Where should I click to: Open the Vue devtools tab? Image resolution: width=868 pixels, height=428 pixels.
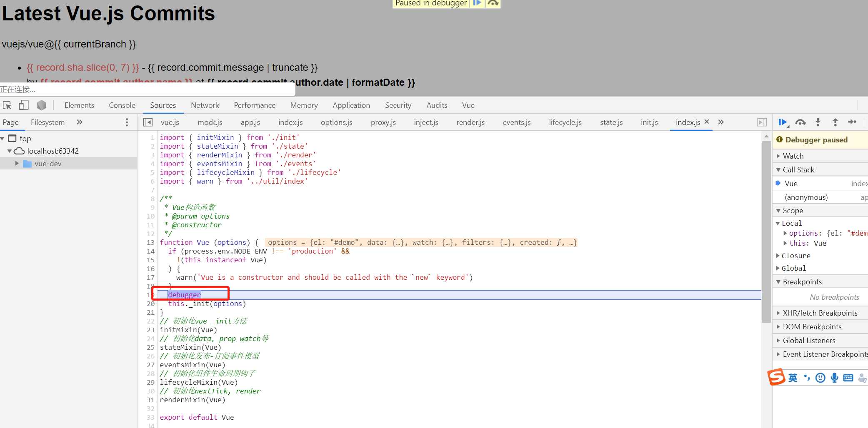468,105
